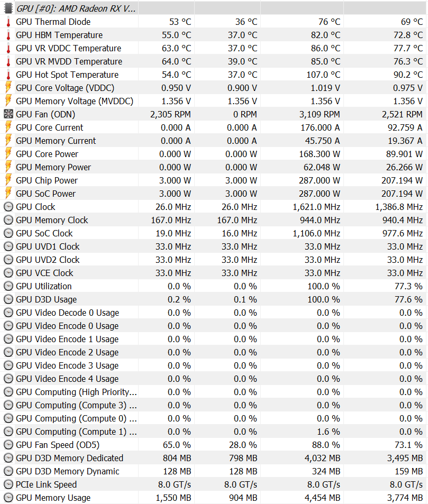Select the GPU Memory Current label
Screen dimensions: 428x504
click(x=56, y=141)
